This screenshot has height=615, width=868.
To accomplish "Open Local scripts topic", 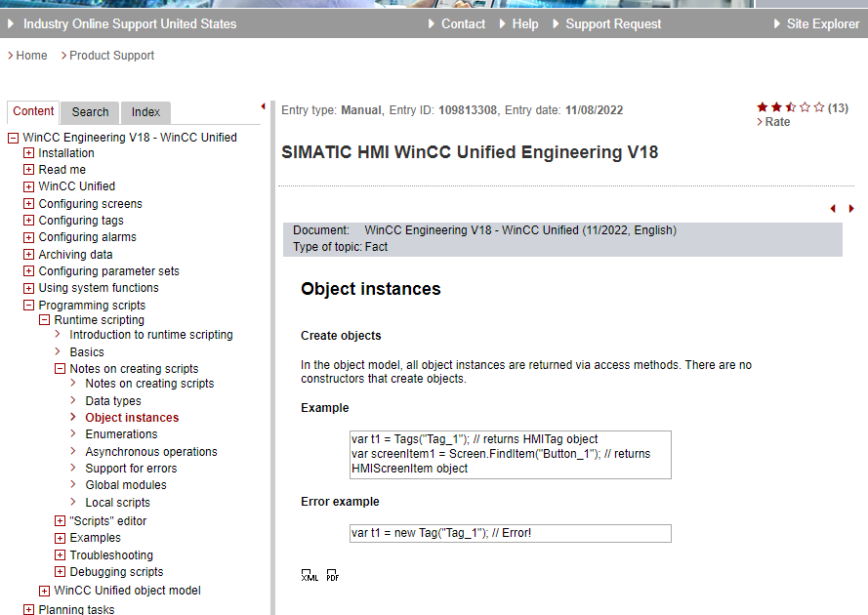I will tap(117, 503).
